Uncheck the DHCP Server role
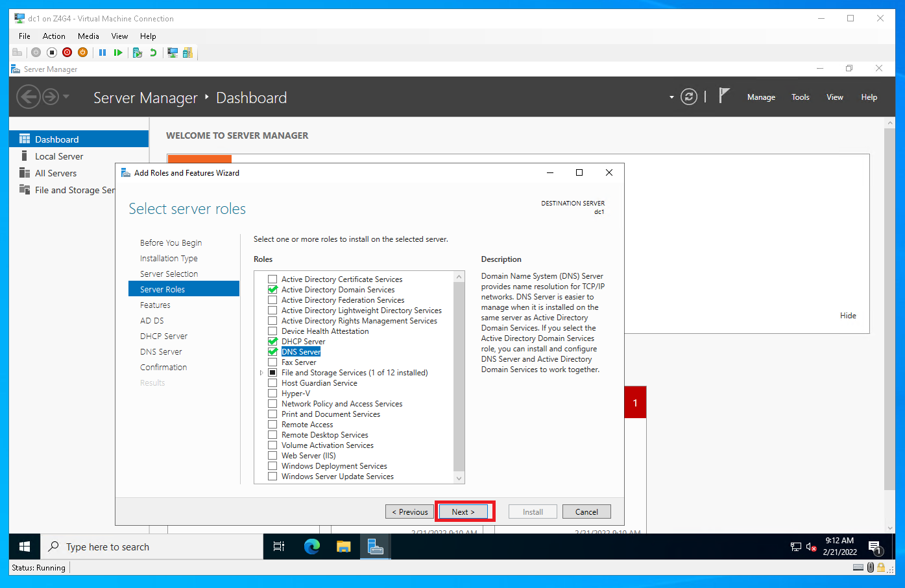The image size is (905, 588). coord(272,342)
